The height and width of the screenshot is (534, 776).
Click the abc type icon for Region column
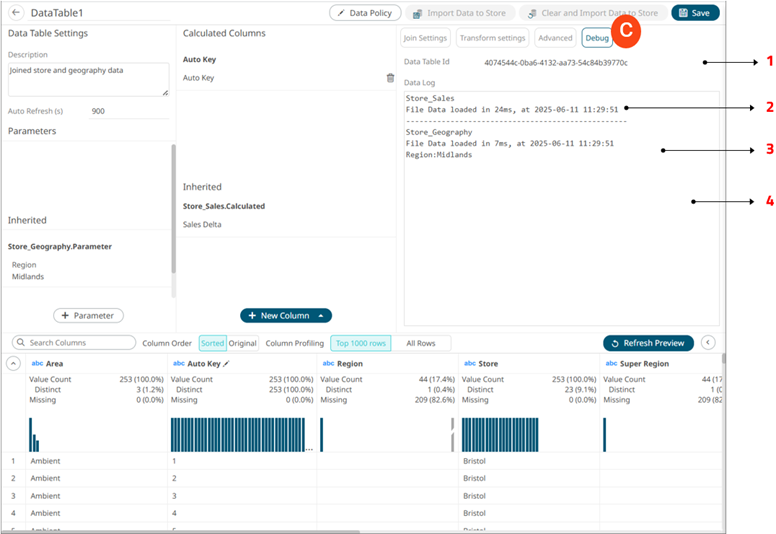tap(327, 364)
